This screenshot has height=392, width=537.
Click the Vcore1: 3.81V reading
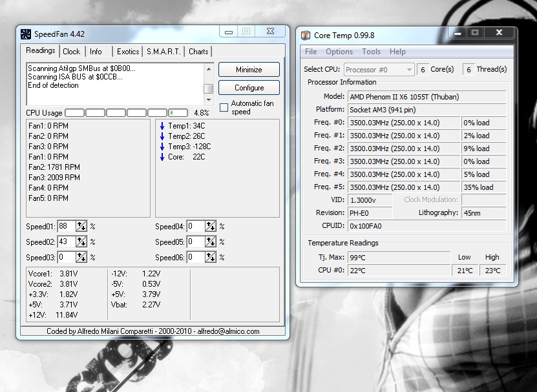(x=53, y=274)
